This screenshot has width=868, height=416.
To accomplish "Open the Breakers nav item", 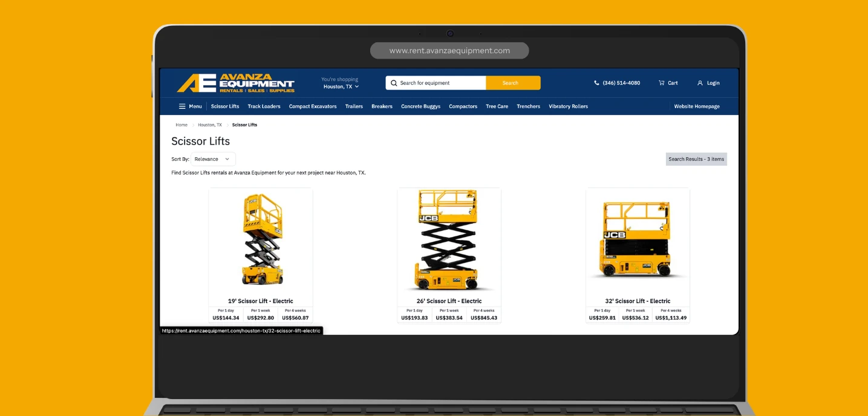I will coord(382,106).
